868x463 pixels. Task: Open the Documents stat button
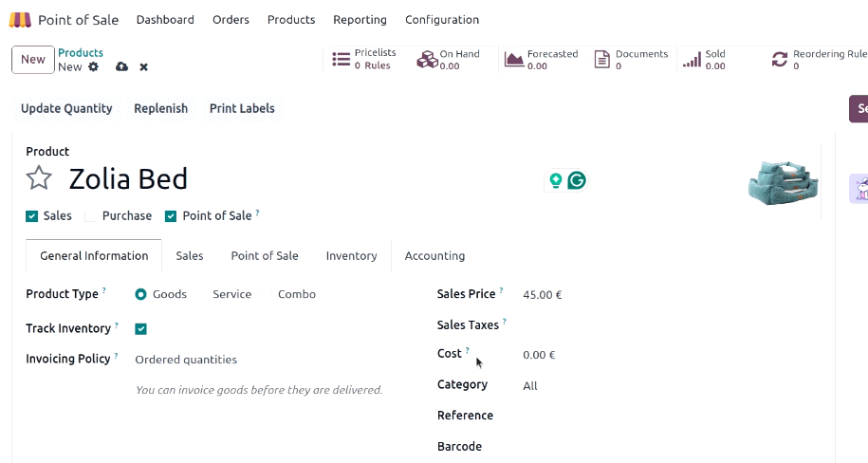[x=631, y=59]
